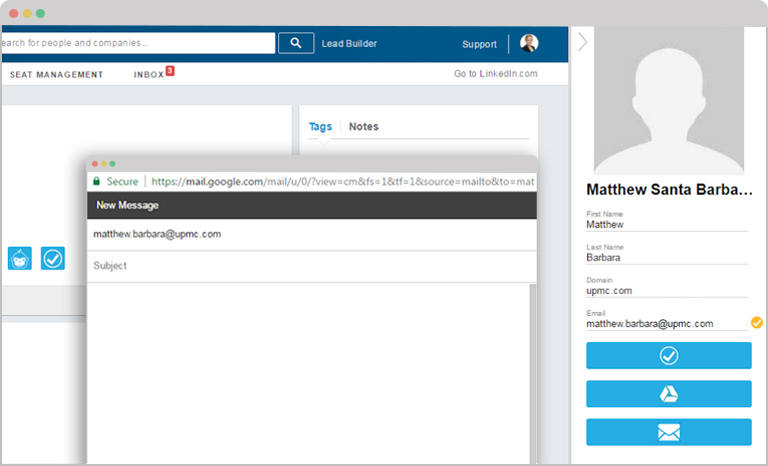Click the envelope send email button
The width and height of the screenshot is (768, 466).
(669, 432)
